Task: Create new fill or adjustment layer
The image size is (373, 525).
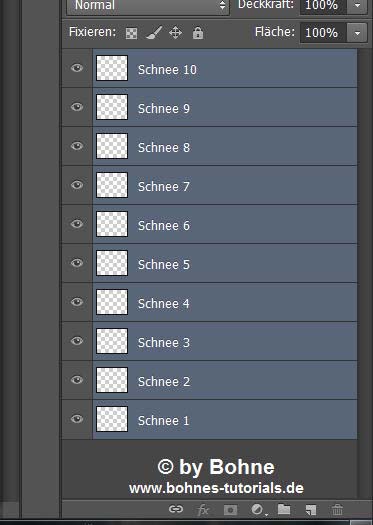Action: [x=258, y=510]
